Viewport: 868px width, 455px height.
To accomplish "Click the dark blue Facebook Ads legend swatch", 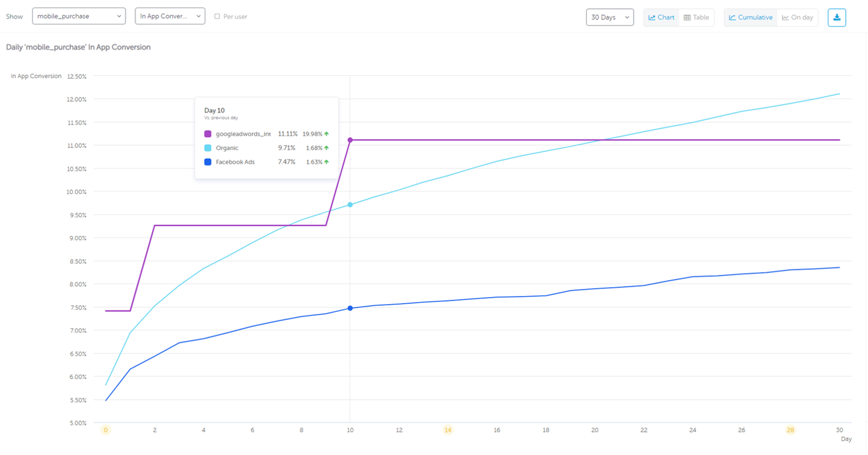I will (x=208, y=162).
